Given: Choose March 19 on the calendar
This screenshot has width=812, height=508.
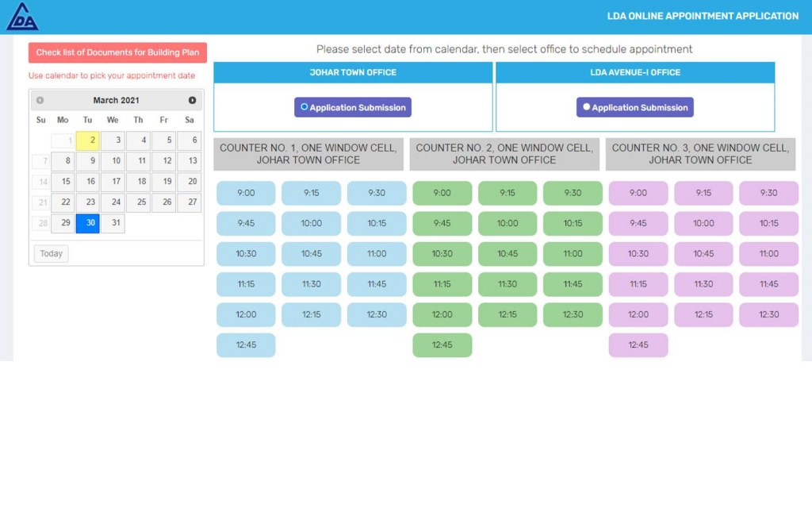Looking at the screenshot, I should tap(163, 182).
